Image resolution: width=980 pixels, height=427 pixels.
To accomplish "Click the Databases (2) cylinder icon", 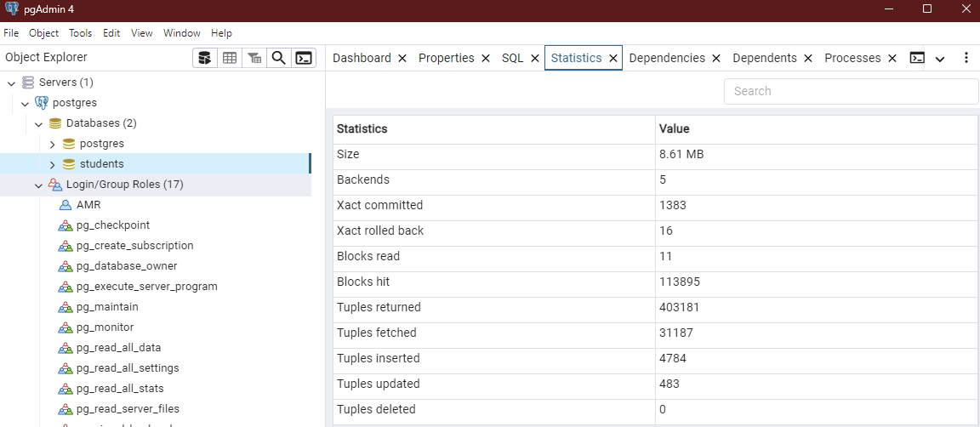I will click(55, 123).
